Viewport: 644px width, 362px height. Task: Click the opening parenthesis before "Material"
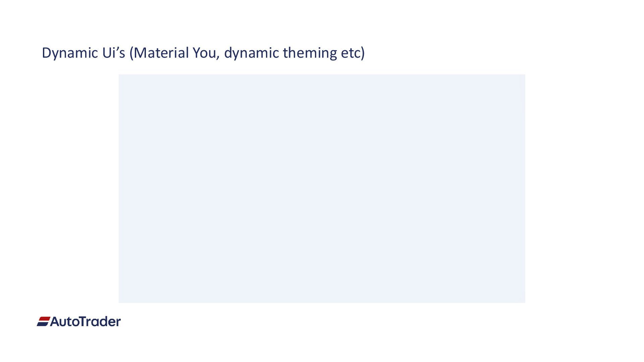(x=131, y=53)
